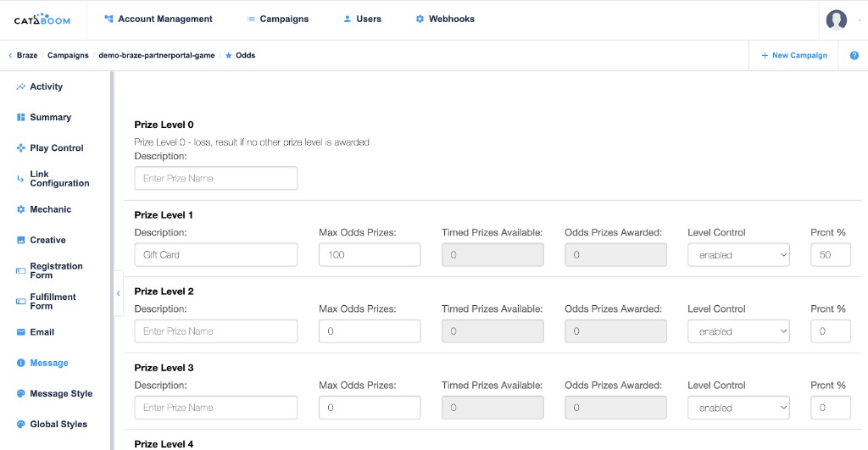
Task: Click the Creative image icon
Action: pos(21,241)
